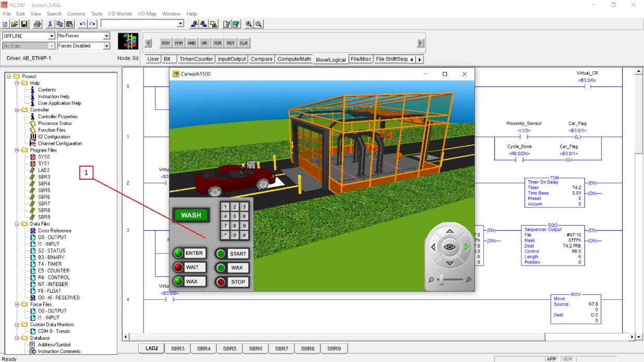This screenshot has height=362, width=644.
Task: Select IO Configuration in project tree
Action: click(x=54, y=137)
